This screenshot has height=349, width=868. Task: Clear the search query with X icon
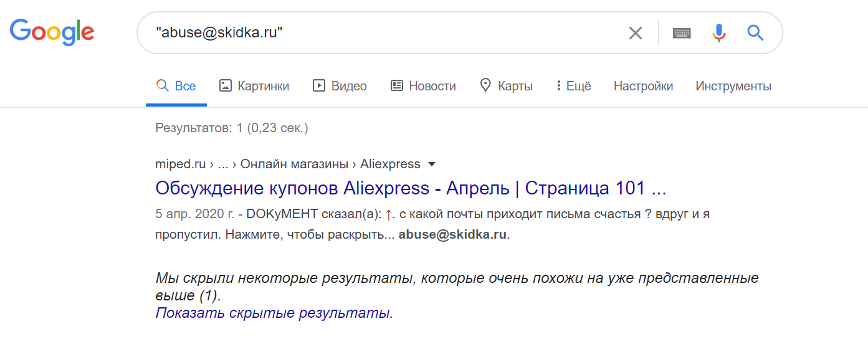point(635,33)
